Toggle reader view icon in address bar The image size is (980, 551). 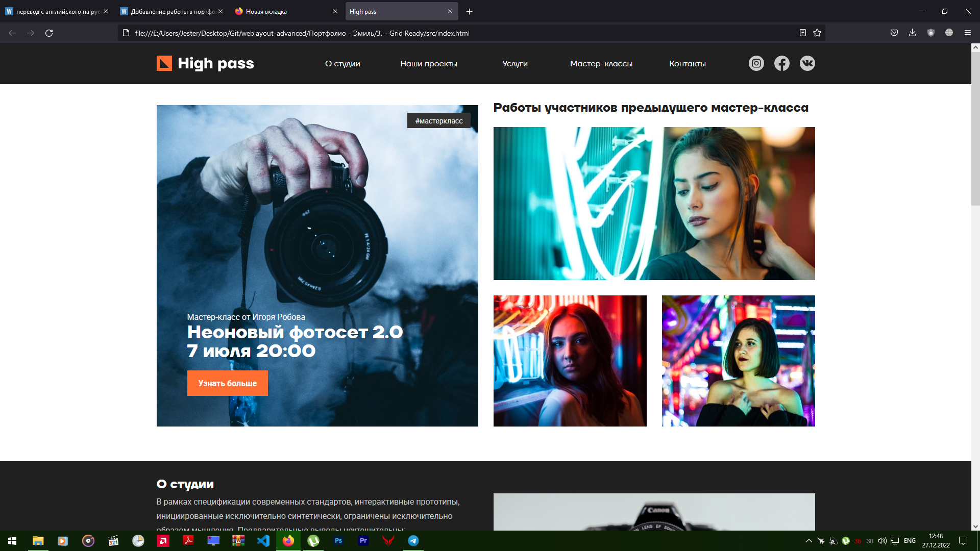[x=802, y=33]
